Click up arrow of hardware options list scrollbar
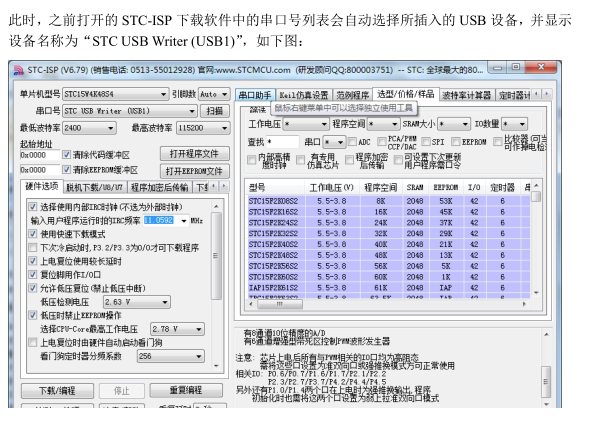607x424 pixels. (x=216, y=206)
